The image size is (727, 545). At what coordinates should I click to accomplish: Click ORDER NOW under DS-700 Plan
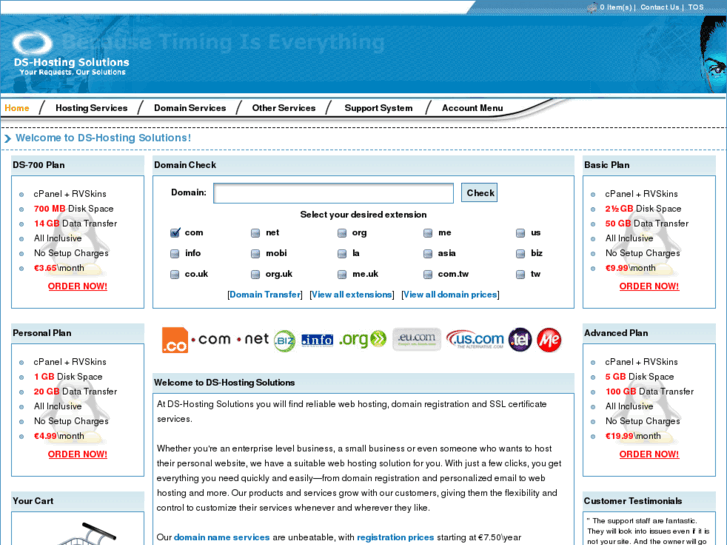[x=77, y=287]
